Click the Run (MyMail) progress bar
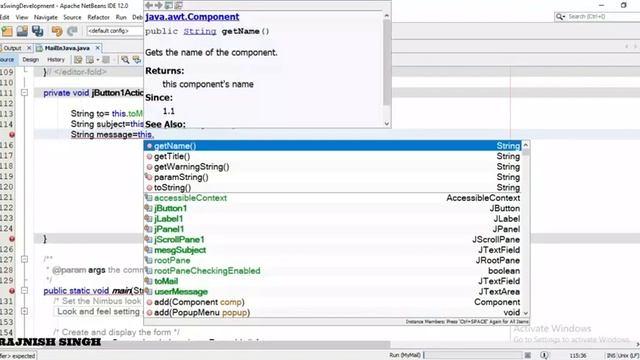Viewport: 640px width, 360px height. click(x=473, y=355)
